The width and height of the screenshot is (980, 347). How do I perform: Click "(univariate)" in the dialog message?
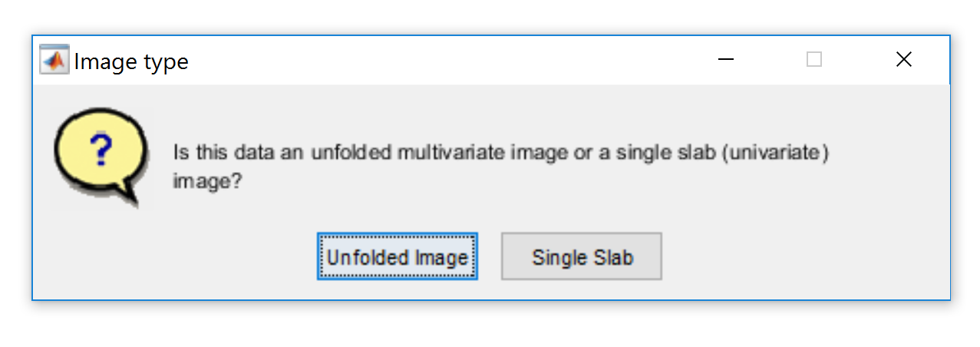[778, 153]
